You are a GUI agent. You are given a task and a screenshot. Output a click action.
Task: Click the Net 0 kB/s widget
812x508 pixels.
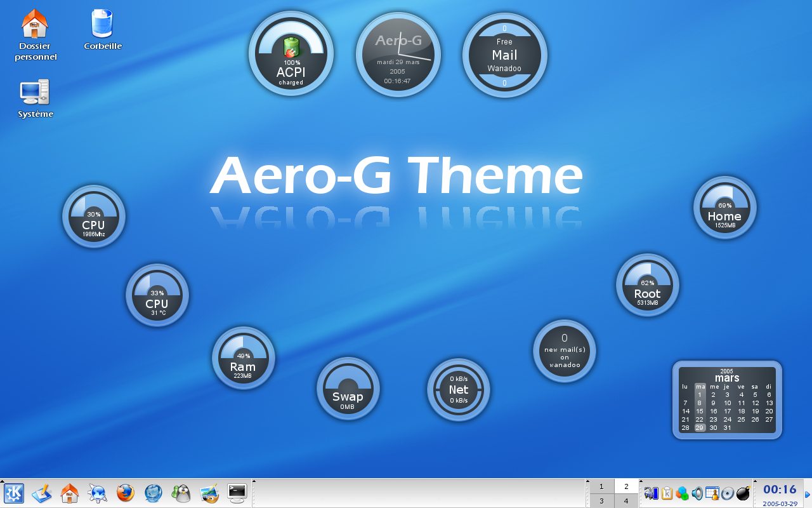pyautogui.click(x=459, y=390)
